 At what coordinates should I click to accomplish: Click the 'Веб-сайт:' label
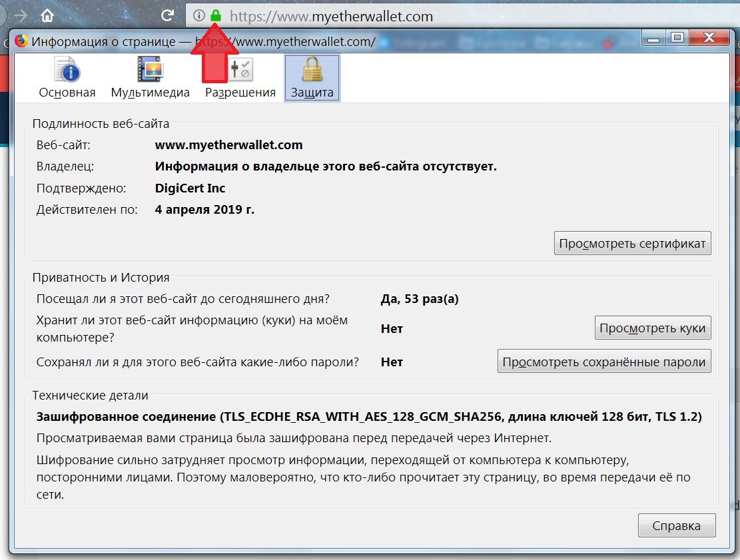(63, 145)
